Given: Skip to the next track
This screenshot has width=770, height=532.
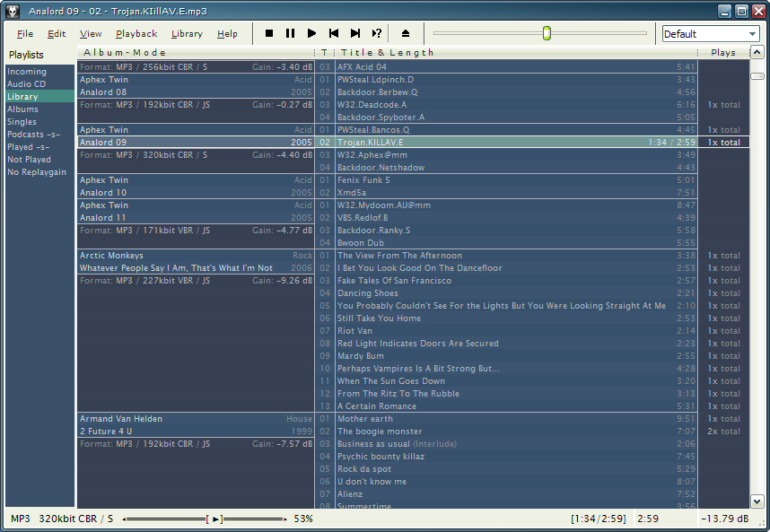Looking at the screenshot, I should [x=355, y=33].
